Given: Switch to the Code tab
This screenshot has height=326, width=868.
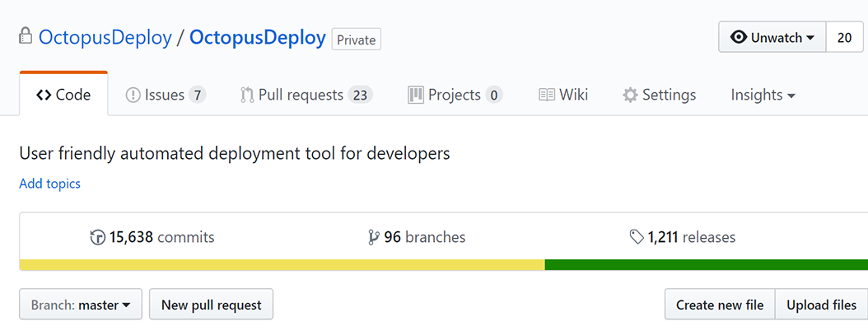Looking at the screenshot, I should click(63, 94).
